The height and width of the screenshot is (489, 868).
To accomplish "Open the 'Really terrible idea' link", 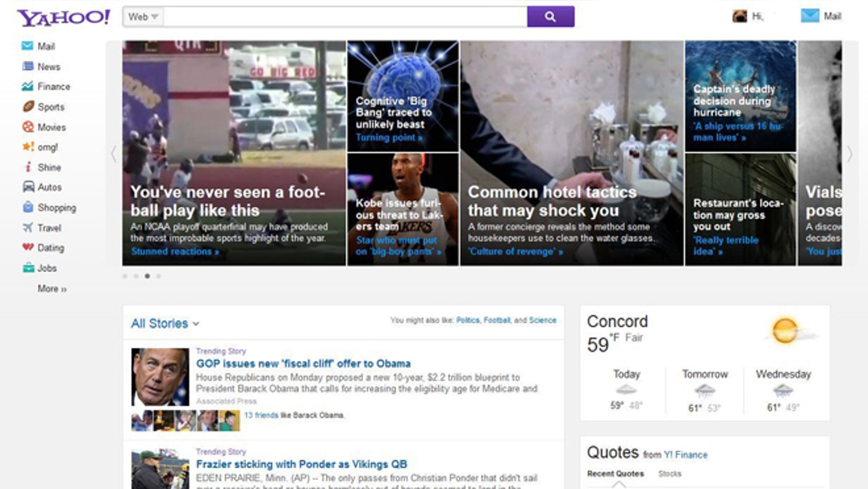I will point(726,246).
